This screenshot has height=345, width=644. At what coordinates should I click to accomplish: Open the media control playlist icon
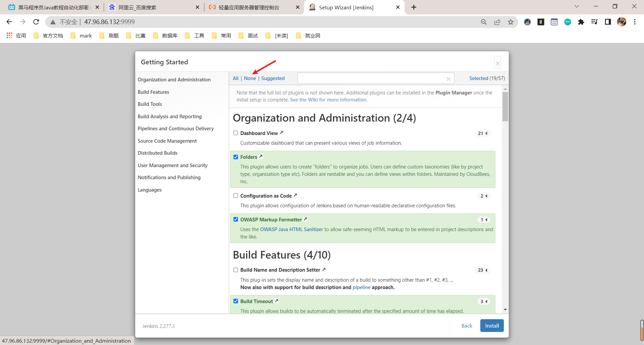coord(594,22)
